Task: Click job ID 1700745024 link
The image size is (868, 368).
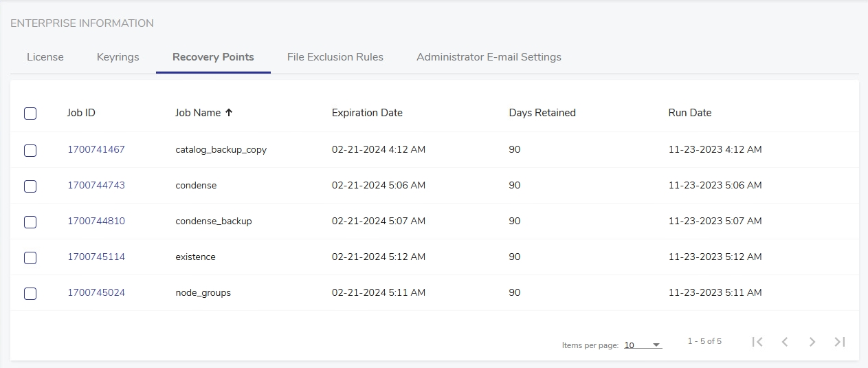Action: [x=96, y=292]
